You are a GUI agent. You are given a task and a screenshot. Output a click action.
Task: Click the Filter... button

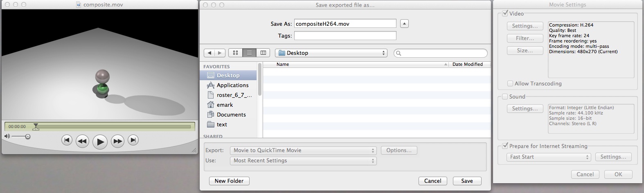pyautogui.click(x=525, y=38)
